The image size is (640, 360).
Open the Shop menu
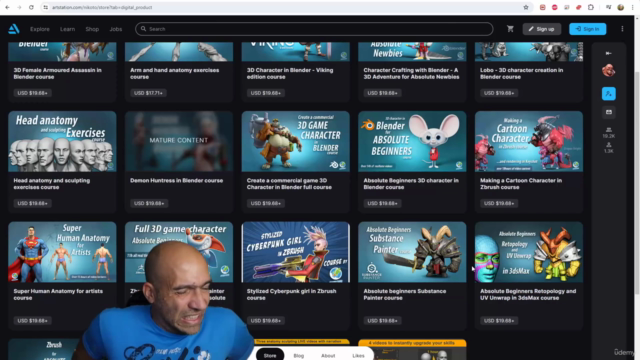pos(92,29)
